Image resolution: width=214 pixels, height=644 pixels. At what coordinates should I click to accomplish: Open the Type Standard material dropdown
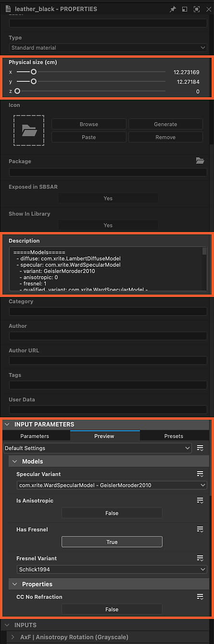[108, 48]
